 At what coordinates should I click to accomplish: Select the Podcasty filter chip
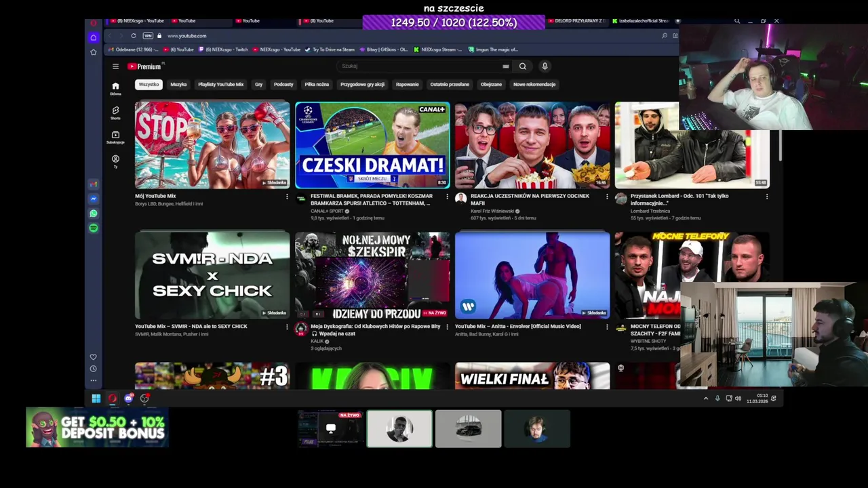(x=283, y=85)
